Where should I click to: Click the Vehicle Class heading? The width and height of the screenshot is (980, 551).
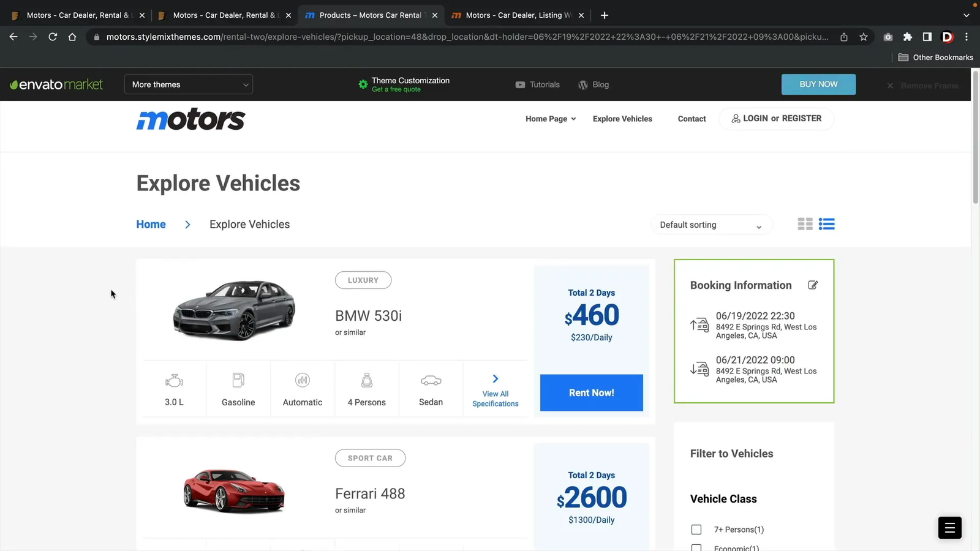[723, 499]
